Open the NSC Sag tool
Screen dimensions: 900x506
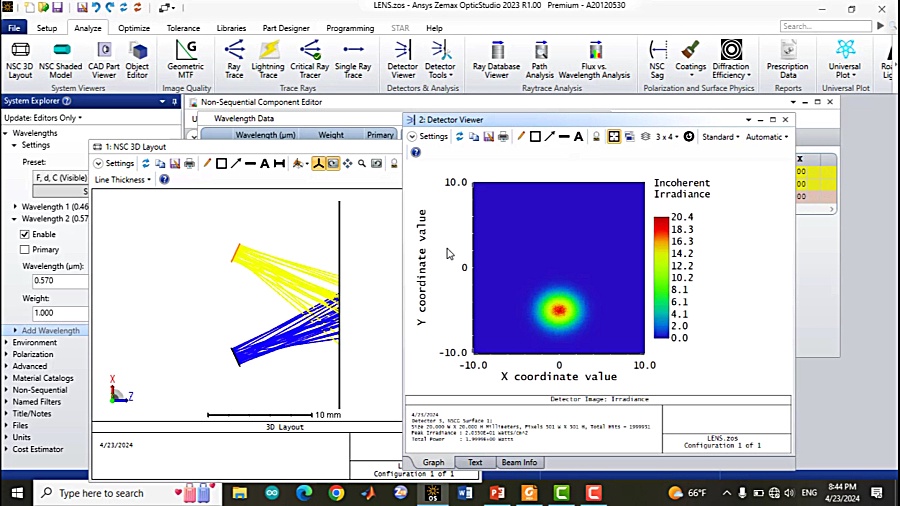coord(657,60)
